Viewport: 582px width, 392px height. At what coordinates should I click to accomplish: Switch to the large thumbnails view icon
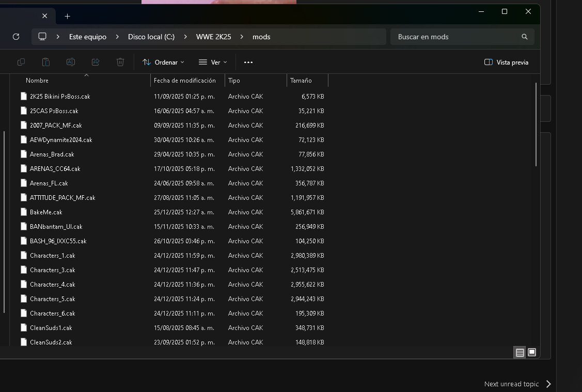pos(532,352)
